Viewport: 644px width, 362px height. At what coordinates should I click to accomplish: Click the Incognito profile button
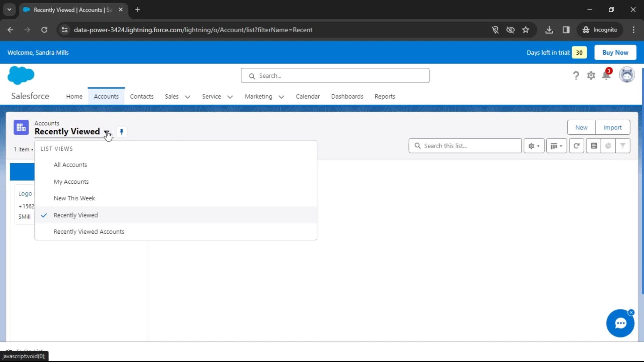(600, 30)
